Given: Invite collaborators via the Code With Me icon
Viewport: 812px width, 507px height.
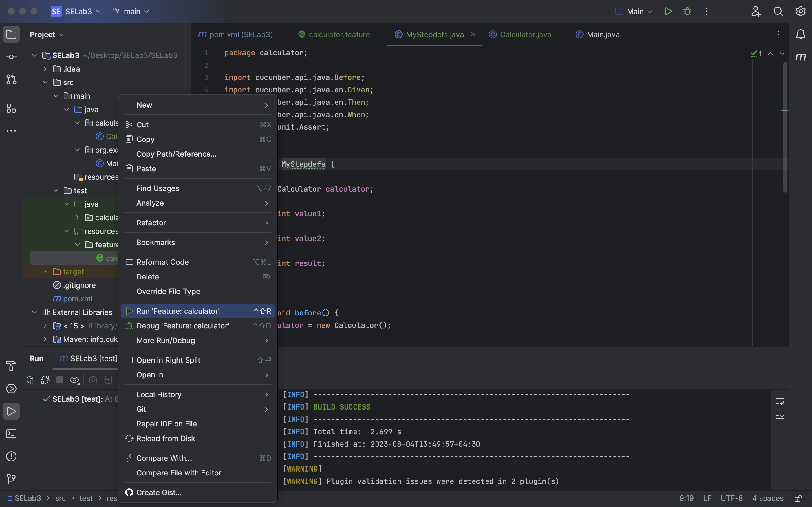Looking at the screenshot, I should [x=756, y=11].
